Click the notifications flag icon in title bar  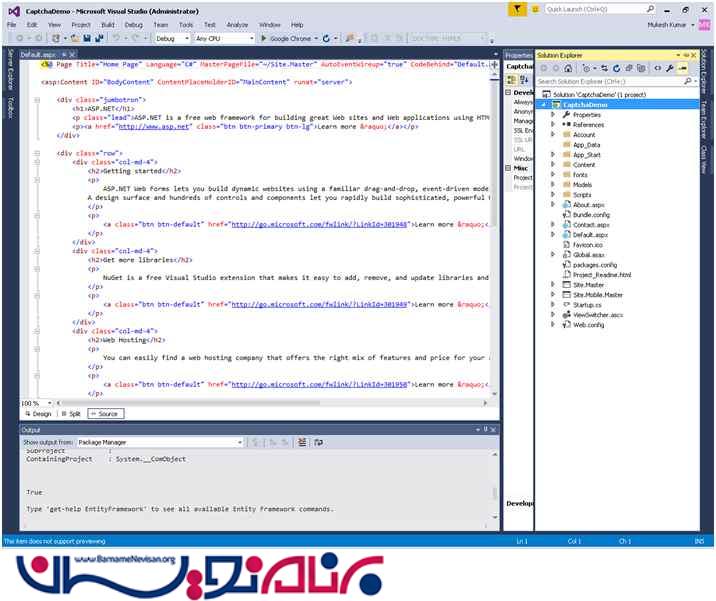[x=517, y=9]
